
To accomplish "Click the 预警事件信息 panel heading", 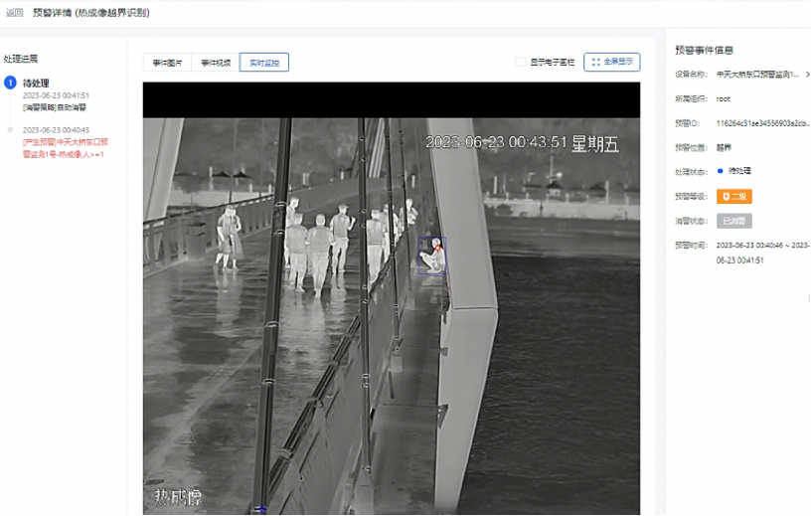I will (x=704, y=51).
